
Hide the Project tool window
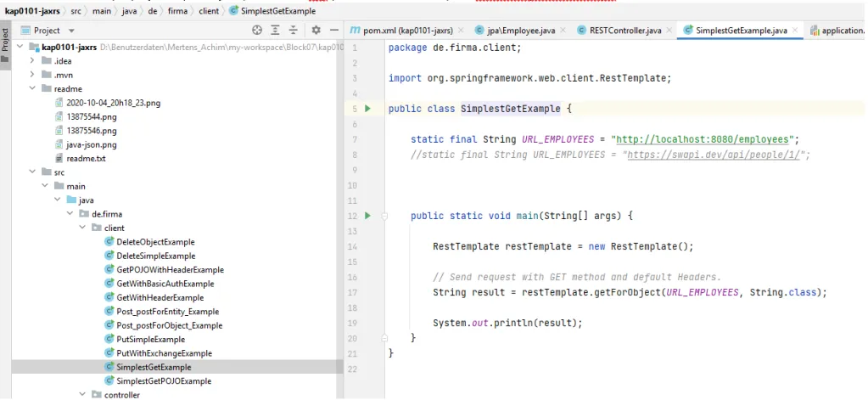coord(333,31)
